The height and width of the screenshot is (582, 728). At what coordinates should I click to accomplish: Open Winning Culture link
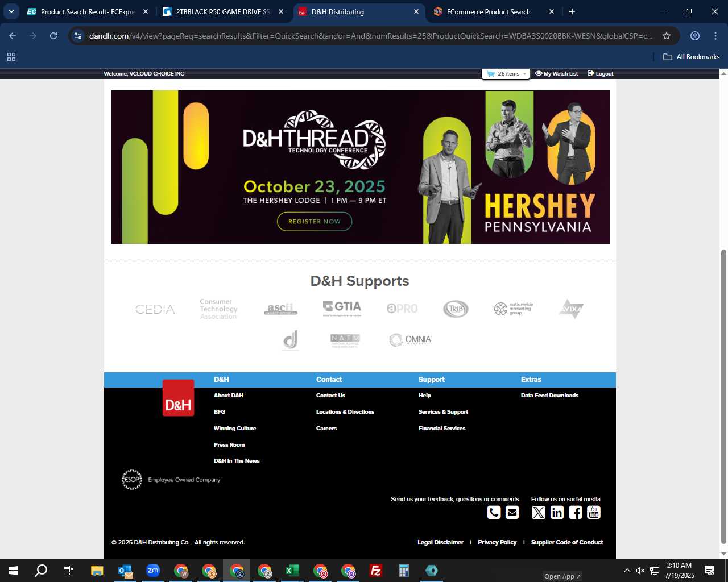[x=235, y=429]
